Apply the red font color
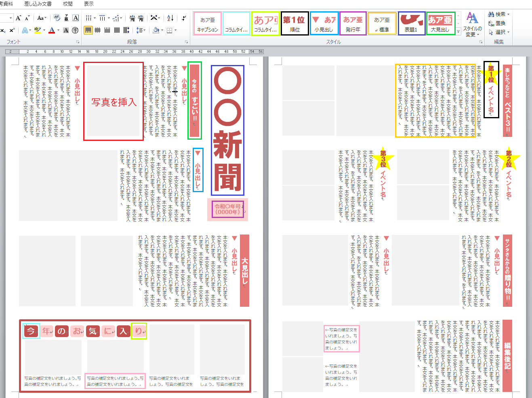The width and height of the screenshot is (532, 398). [52, 30]
